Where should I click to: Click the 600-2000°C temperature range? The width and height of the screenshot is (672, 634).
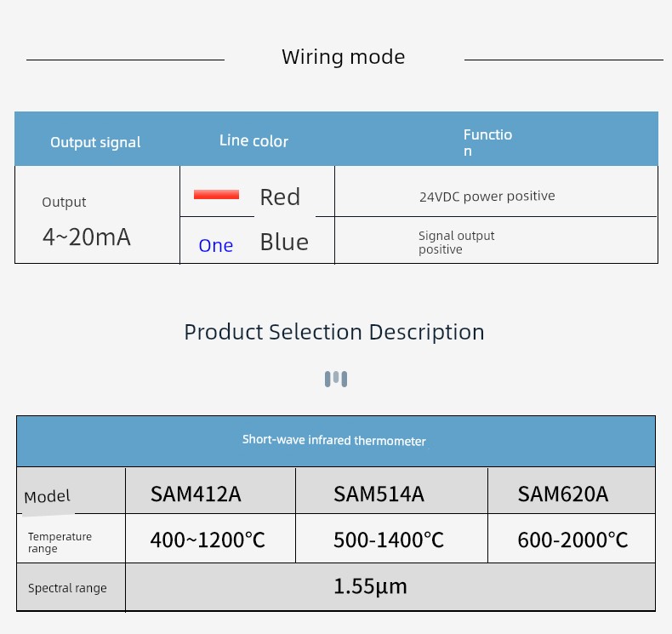point(573,540)
